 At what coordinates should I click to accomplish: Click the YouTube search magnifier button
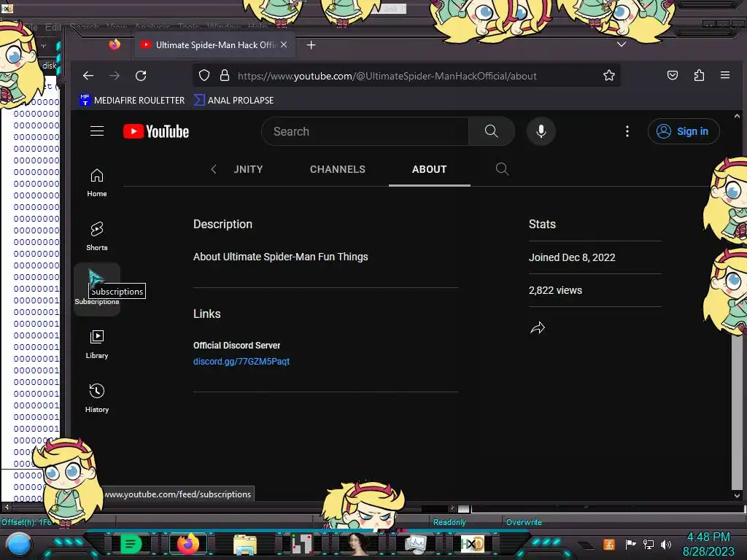491,131
